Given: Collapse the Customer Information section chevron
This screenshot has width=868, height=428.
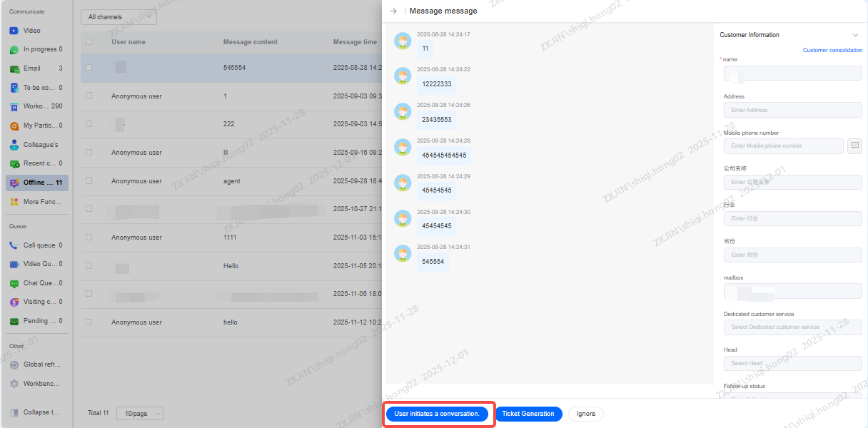Looking at the screenshot, I should point(855,35).
